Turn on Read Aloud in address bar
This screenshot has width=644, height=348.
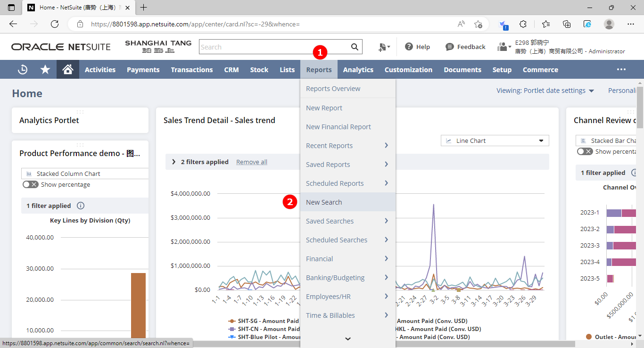(461, 24)
